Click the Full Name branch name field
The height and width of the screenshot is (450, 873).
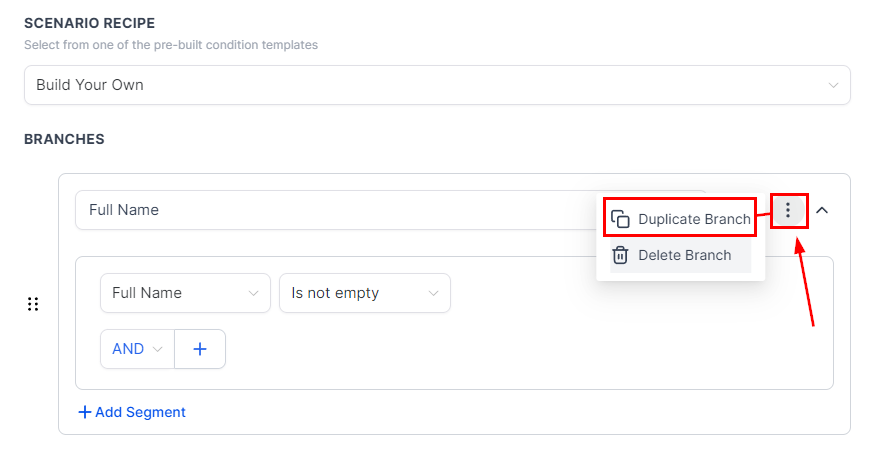[x=334, y=210]
